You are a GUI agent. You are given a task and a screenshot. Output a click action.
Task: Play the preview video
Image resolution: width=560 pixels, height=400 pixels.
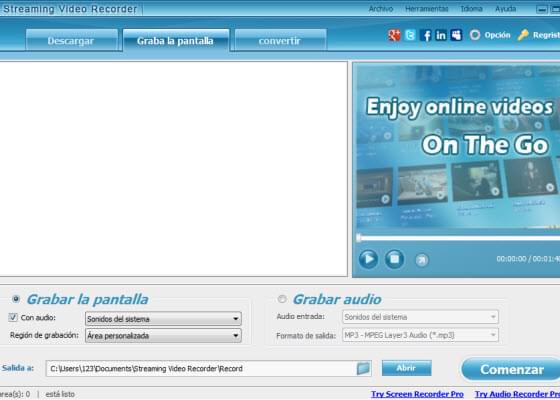368,259
